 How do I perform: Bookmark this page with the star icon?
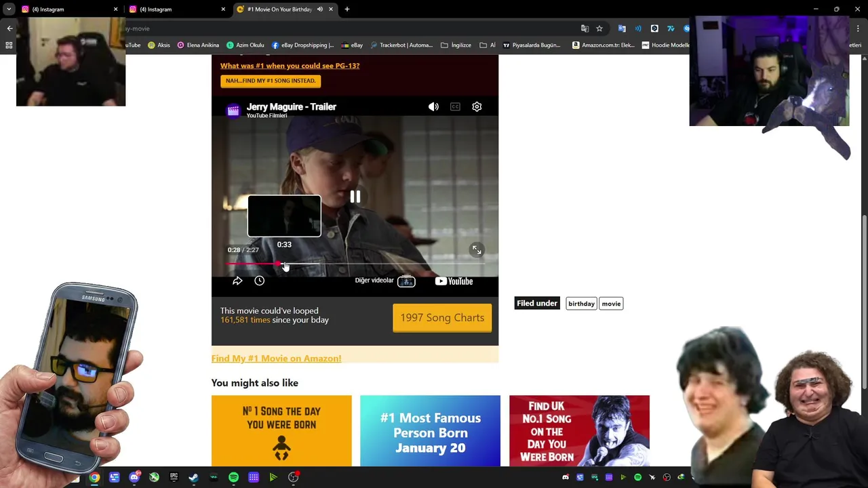599,28
